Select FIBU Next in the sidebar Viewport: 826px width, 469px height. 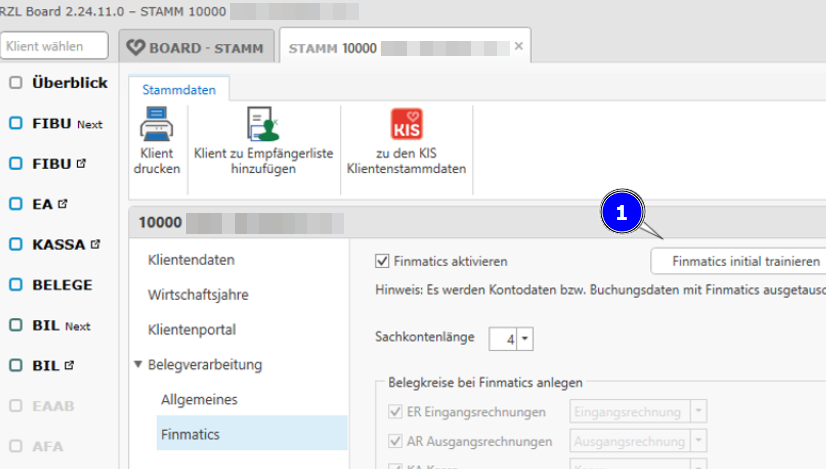click(x=67, y=124)
